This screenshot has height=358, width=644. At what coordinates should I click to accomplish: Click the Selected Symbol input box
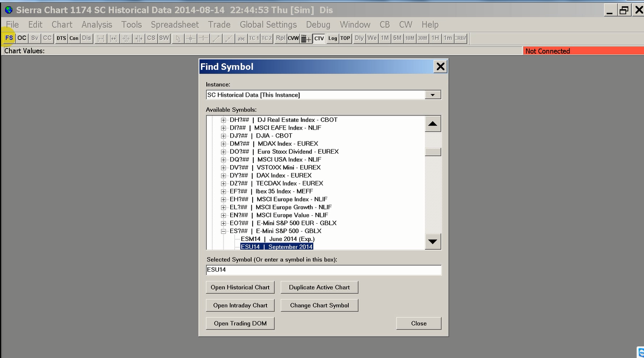(x=324, y=270)
